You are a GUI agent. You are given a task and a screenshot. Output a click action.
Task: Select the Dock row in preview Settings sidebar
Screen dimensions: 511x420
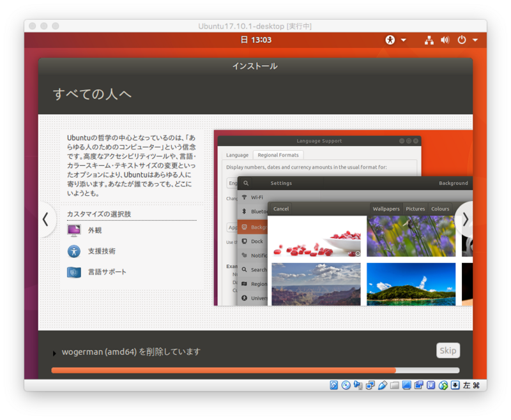pos(253,241)
